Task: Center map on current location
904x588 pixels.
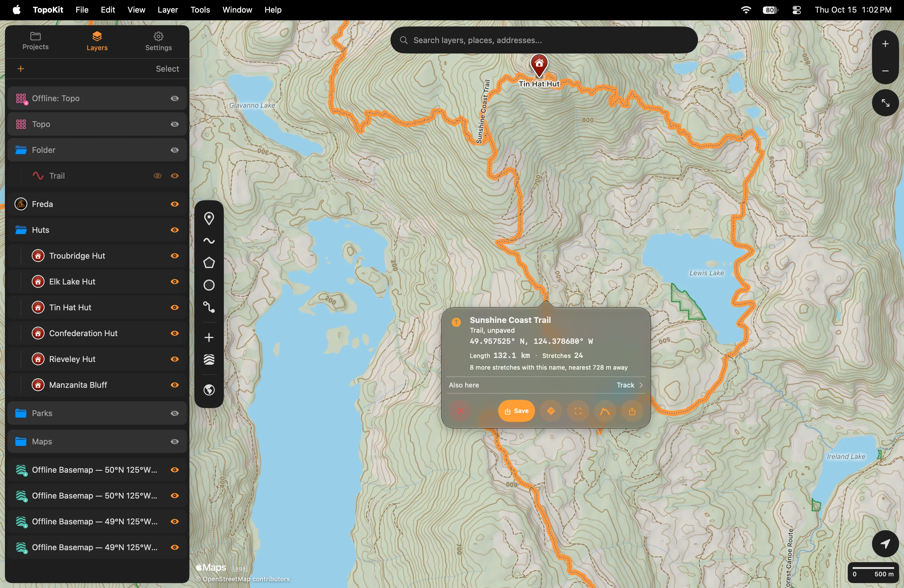Action: tap(885, 543)
